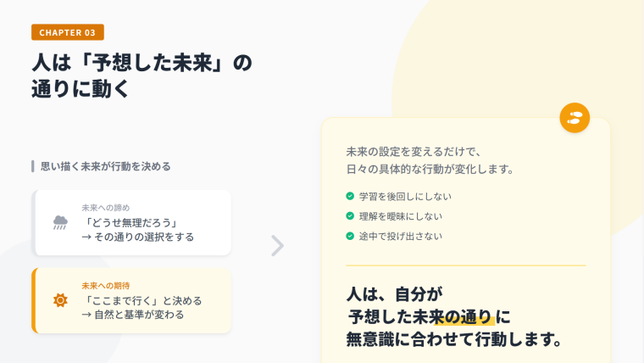The width and height of the screenshot is (644, 363).
Task: Click the line 無意識に合わせて行動します。
Action: point(454,340)
